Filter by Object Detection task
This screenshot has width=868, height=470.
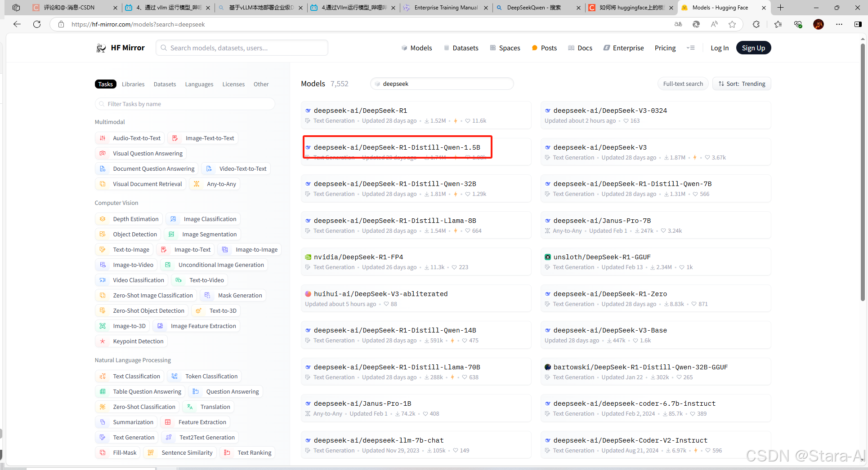(x=128, y=234)
